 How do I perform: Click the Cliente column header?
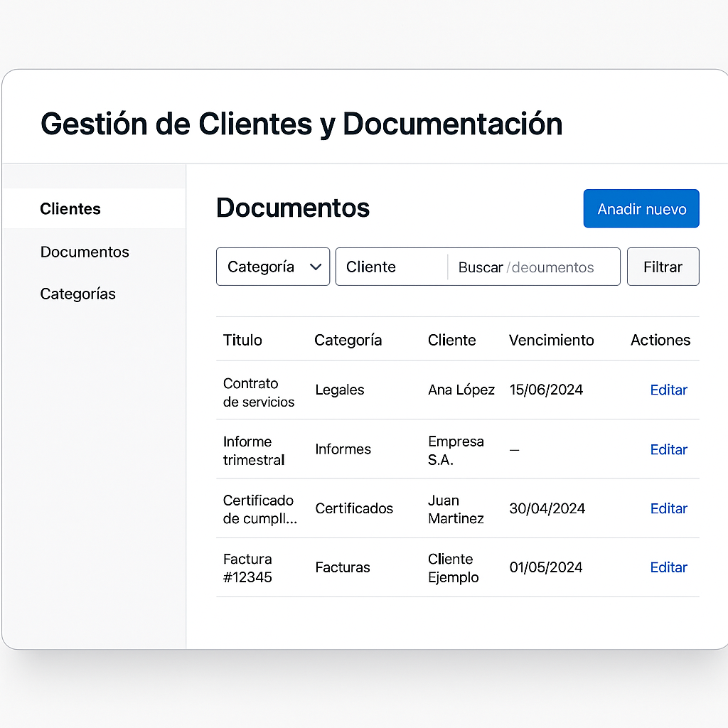click(451, 340)
